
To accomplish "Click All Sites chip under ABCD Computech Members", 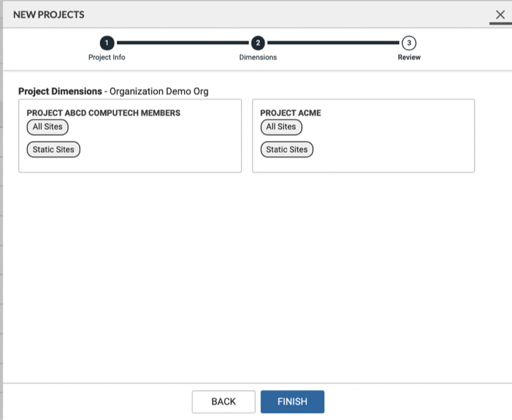I will (47, 127).
